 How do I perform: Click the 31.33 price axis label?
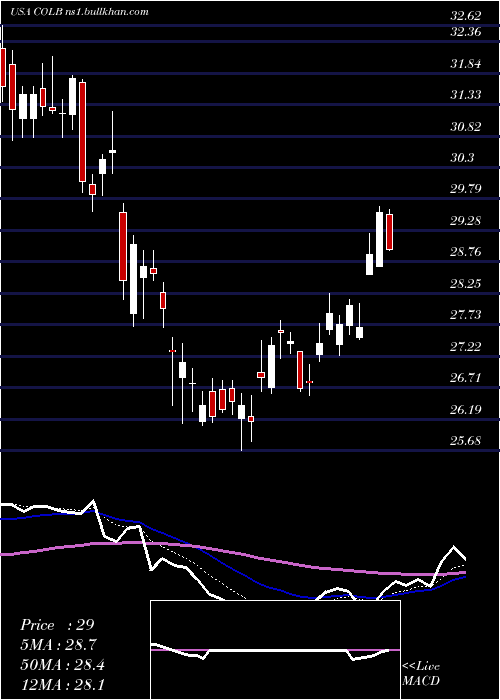tap(466, 95)
